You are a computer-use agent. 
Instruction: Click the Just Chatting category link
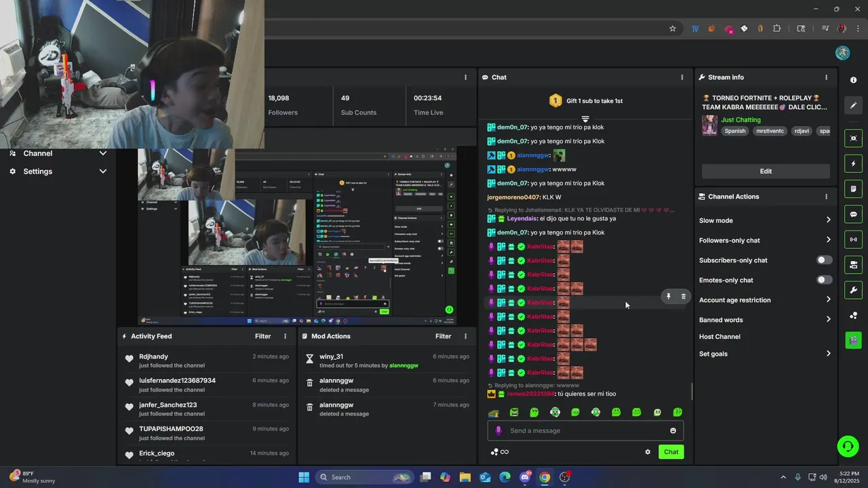point(741,120)
